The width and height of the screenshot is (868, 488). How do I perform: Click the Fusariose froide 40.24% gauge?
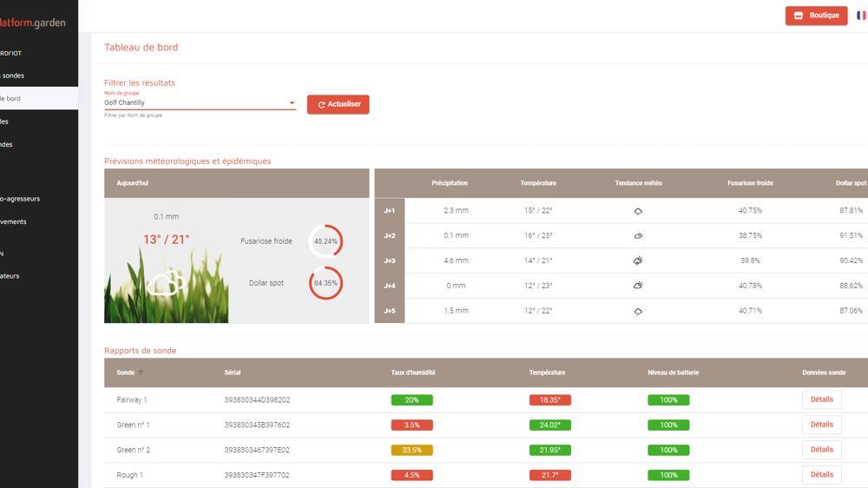click(326, 241)
